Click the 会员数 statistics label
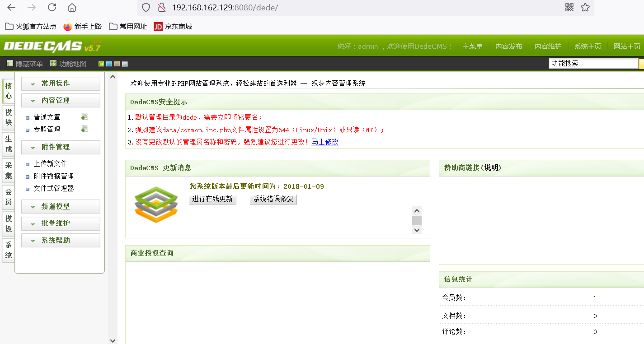The height and width of the screenshot is (344, 644). (454, 298)
